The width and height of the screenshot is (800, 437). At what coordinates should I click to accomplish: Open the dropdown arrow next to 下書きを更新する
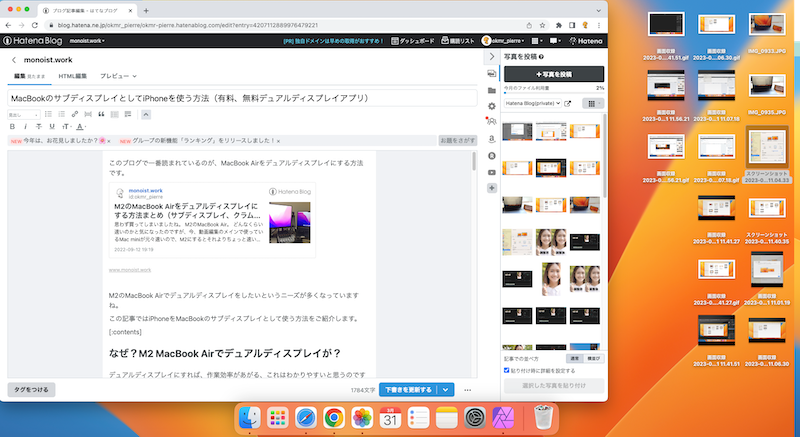point(445,390)
